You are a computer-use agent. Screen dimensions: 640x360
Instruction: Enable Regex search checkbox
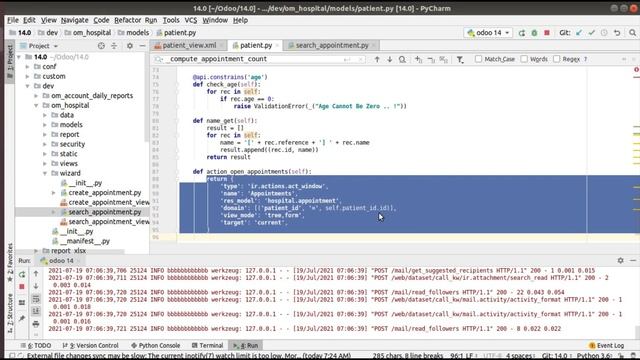(556, 59)
